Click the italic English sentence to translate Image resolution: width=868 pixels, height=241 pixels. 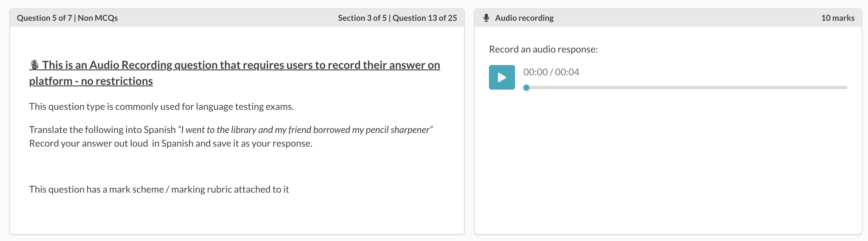tap(305, 130)
